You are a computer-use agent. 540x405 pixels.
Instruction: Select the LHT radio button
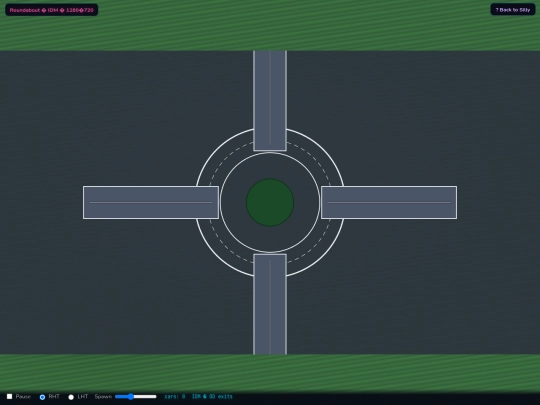point(71,397)
